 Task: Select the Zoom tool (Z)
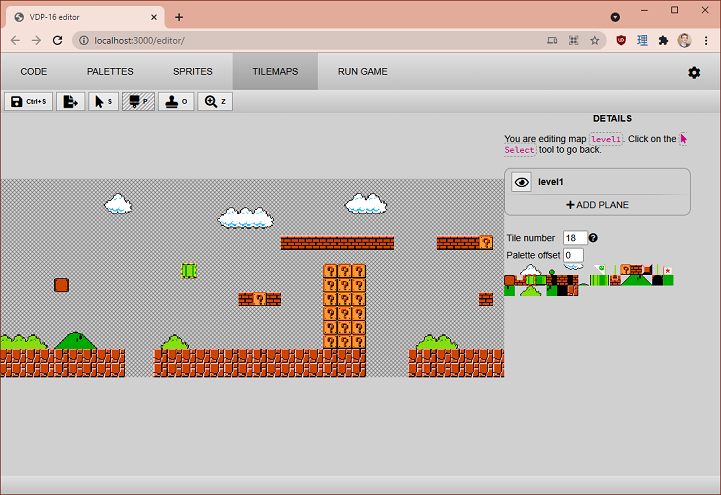coord(215,102)
